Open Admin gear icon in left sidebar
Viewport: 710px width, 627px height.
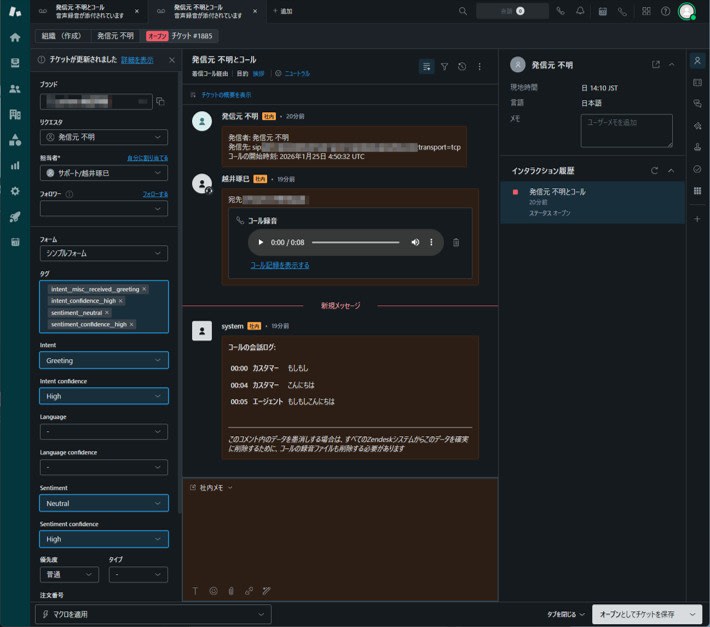tap(15, 190)
